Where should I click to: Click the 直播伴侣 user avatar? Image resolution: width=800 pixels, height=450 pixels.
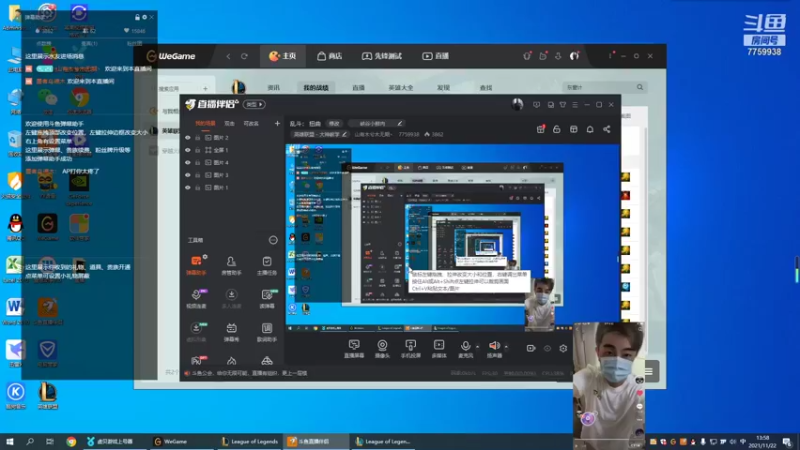point(517,104)
